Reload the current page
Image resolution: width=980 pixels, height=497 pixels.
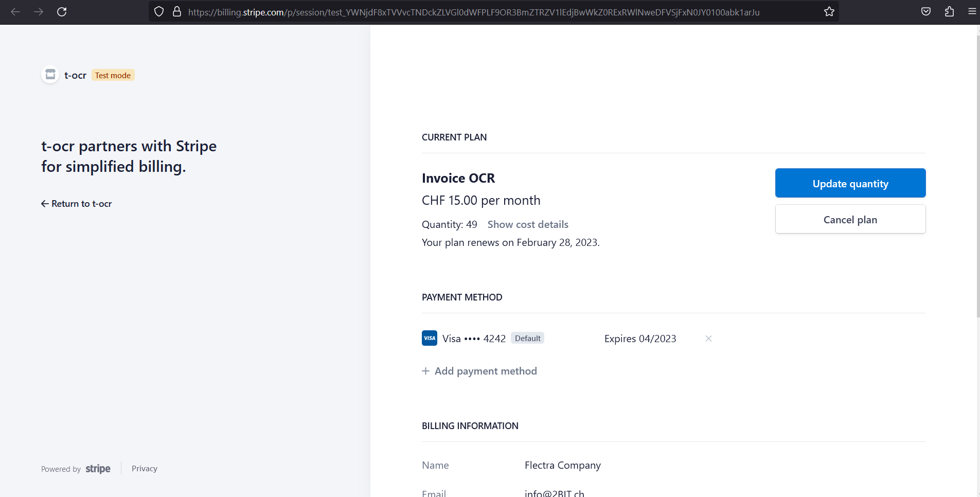click(62, 11)
